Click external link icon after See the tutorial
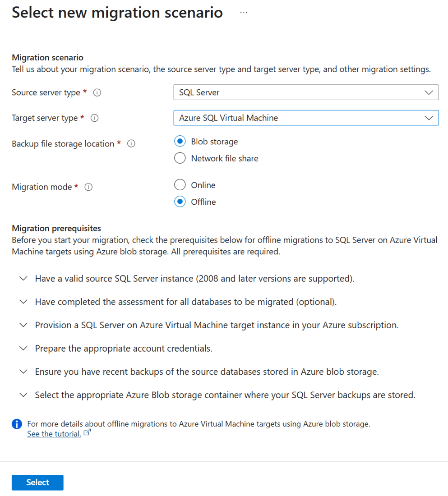This screenshot has height=496, width=448. (88, 433)
